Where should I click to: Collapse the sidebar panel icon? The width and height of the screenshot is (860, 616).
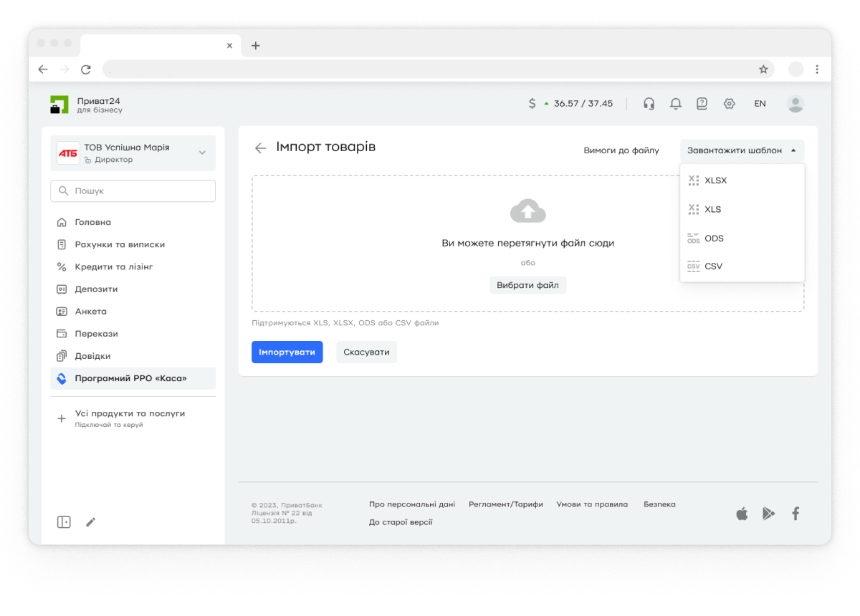coord(64,522)
